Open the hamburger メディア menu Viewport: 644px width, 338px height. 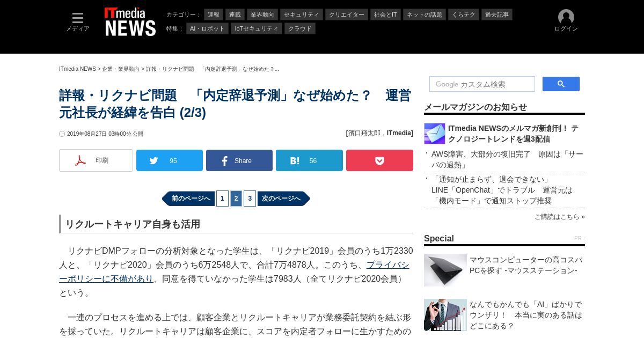(x=78, y=22)
